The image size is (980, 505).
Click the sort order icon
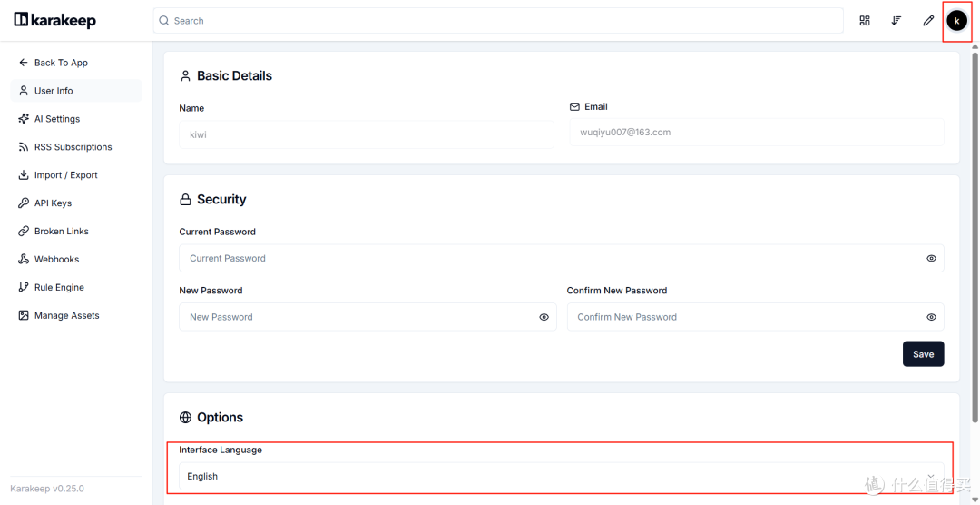click(x=897, y=20)
